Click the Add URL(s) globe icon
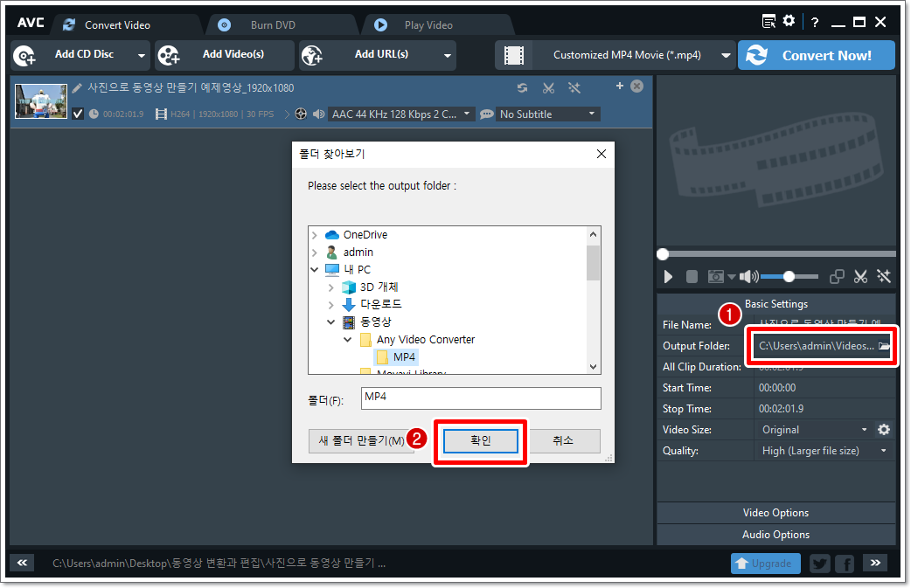911x588 pixels. pos(312,56)
